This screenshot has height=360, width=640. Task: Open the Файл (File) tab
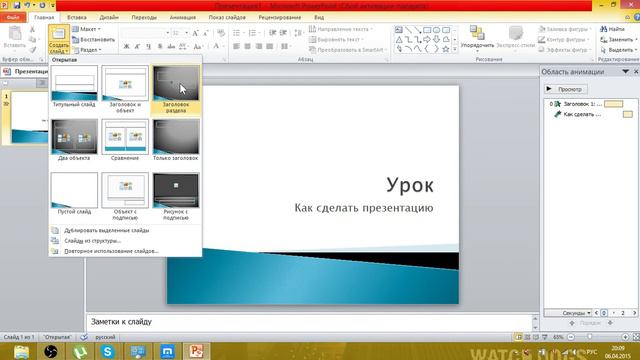click(13, 17)
